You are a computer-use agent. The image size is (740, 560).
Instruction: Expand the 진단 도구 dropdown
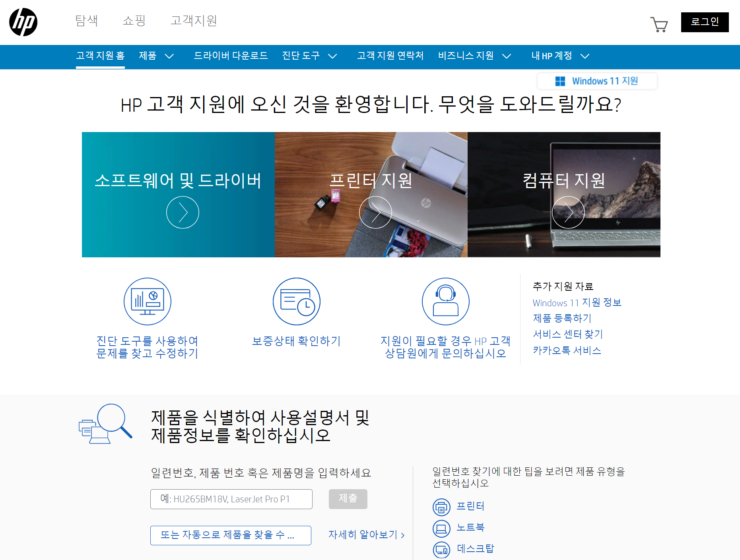pyautogui.click(x=310, y=56)
